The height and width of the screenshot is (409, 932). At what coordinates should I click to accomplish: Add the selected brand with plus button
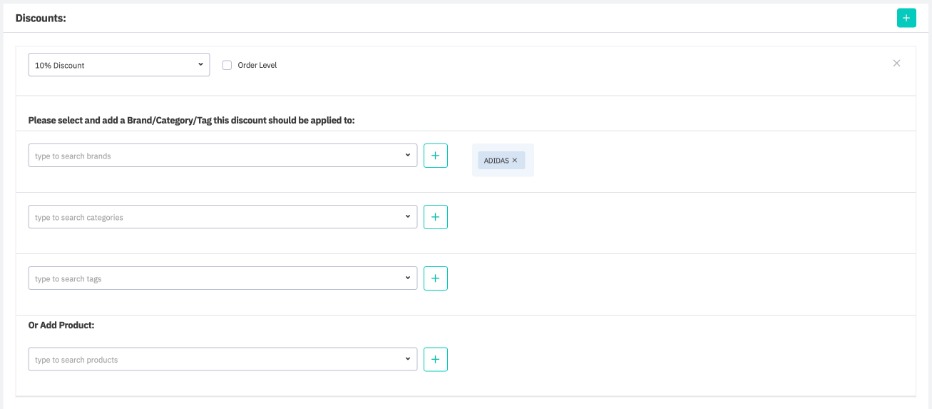(435, 156)
